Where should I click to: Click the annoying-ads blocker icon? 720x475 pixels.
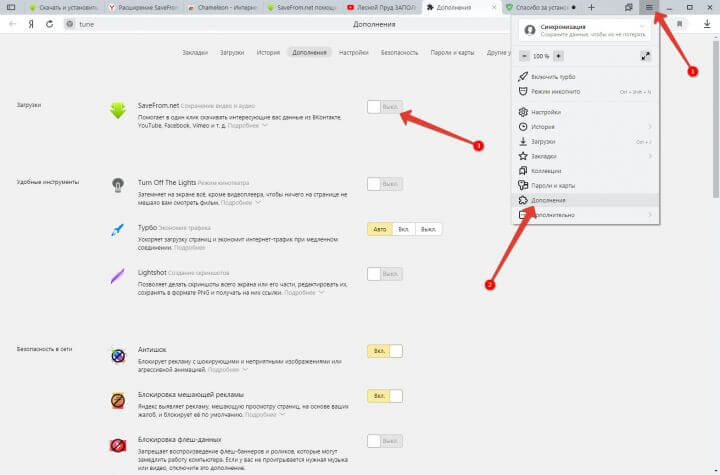118,401
